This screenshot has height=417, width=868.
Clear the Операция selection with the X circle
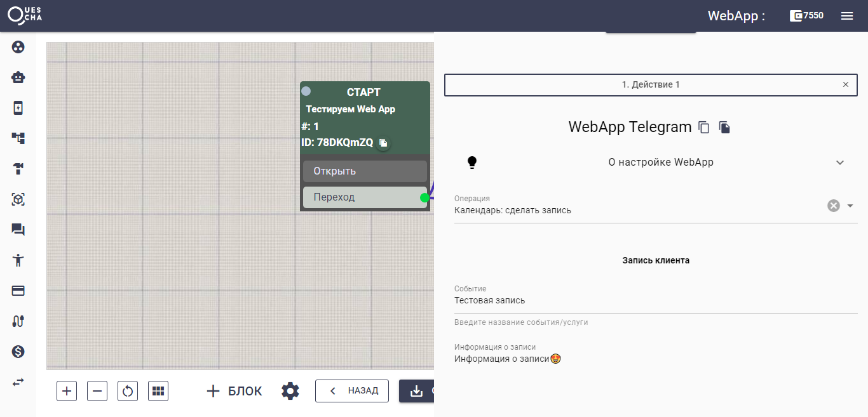(x=833, y=205)
